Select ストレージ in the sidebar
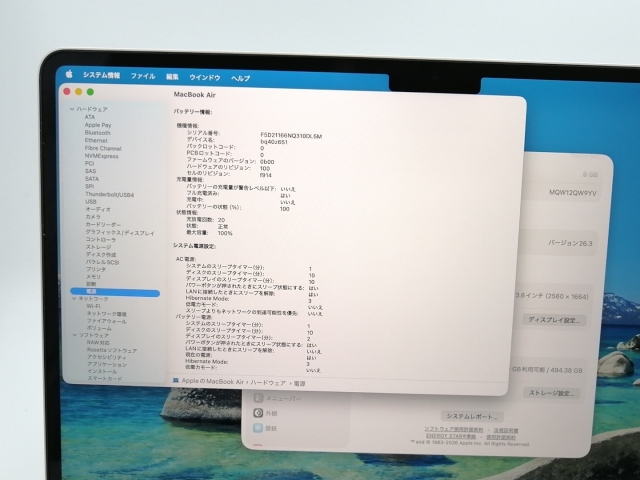640x480 pixels. coord(98,247)
